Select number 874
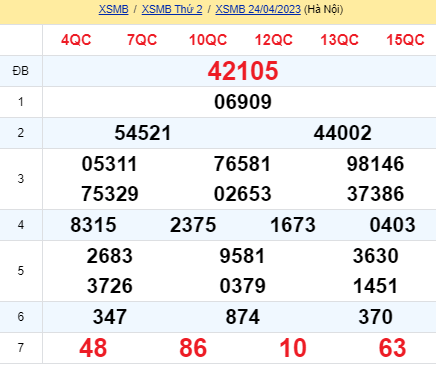 point(243,317)
